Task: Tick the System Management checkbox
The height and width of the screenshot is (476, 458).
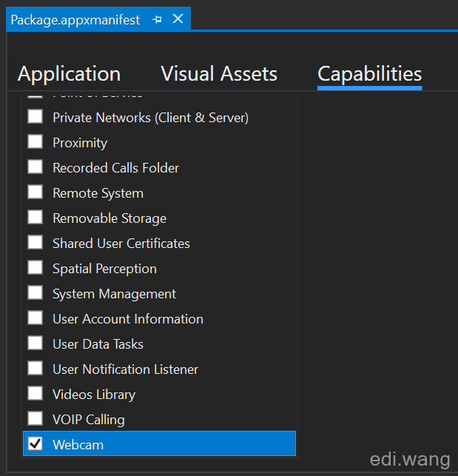Action: 36,293
